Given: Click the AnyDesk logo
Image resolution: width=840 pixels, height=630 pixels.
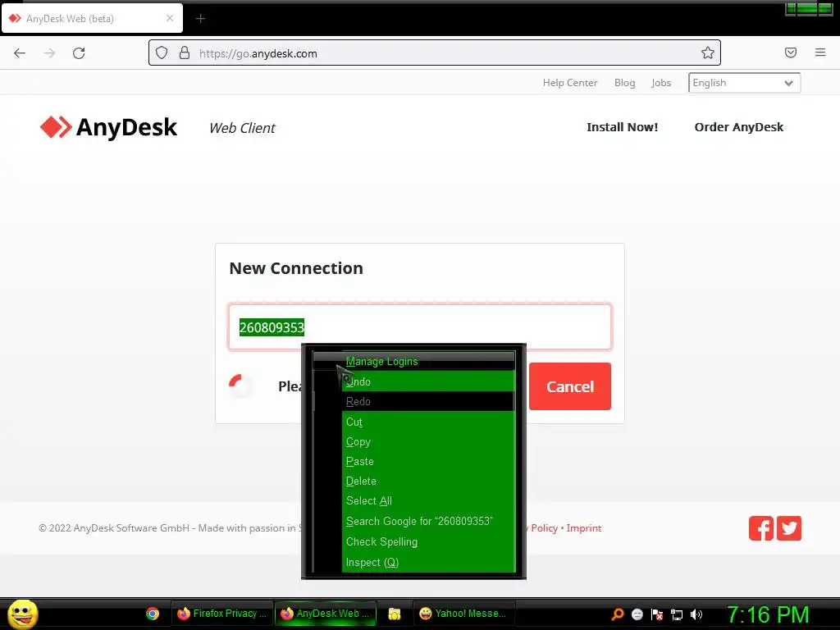Looking at the screenshot, I should [x=109, y=127].
